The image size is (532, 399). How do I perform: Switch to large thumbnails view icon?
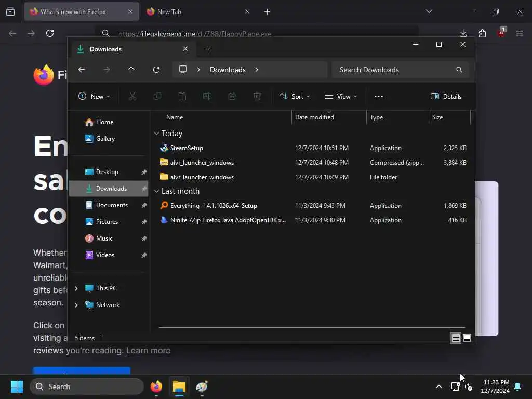(467, 338)
